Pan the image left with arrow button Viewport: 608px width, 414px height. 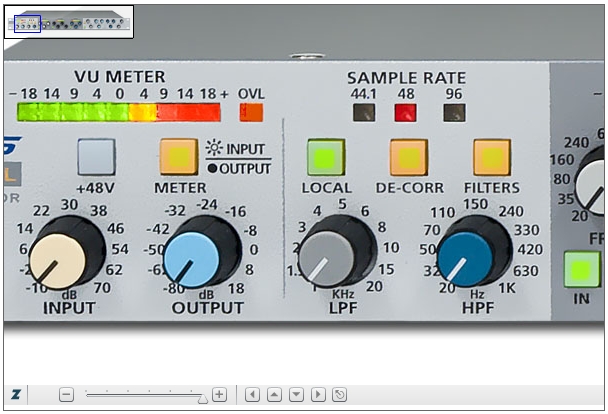click(253, 395)
